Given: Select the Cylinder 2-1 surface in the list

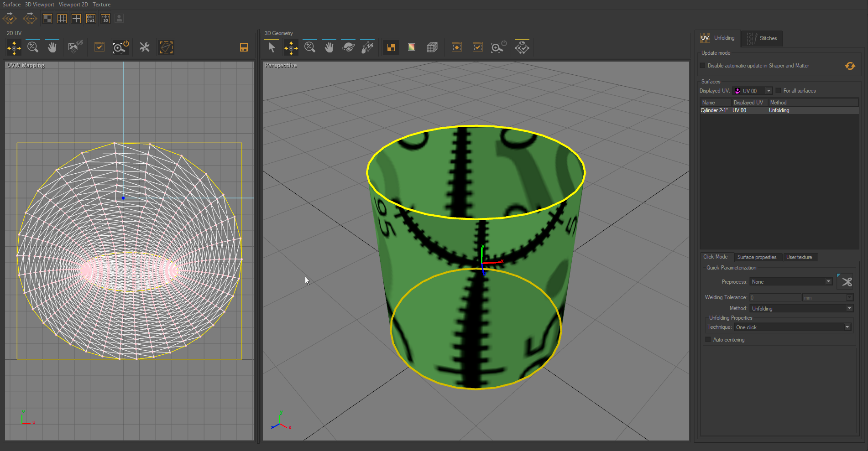Looking at the screenshot, I should coord(714,110).
